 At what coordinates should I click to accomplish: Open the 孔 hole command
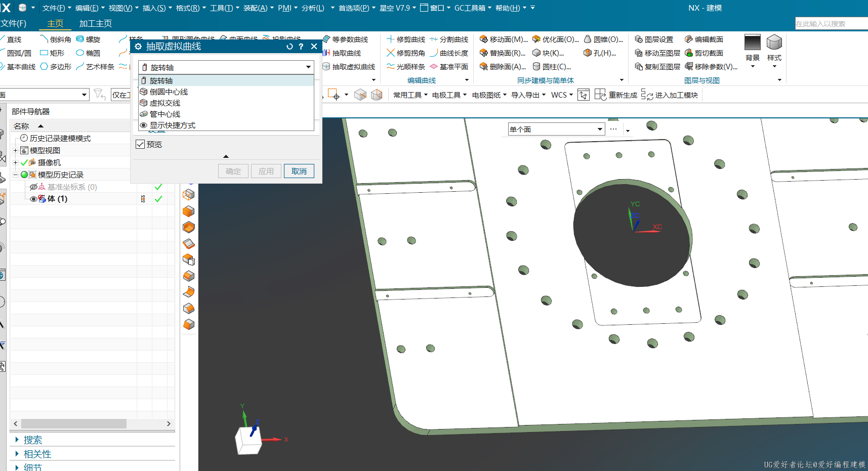click(x=600, y=53)
